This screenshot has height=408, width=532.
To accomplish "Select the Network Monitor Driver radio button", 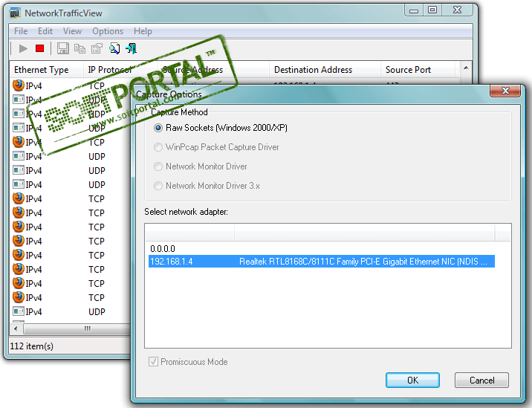I will click(x=158, y=166).
